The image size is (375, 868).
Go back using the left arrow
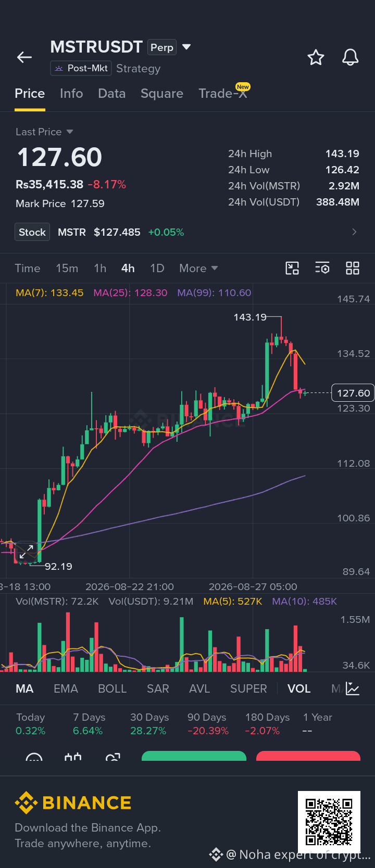[24, 57]
